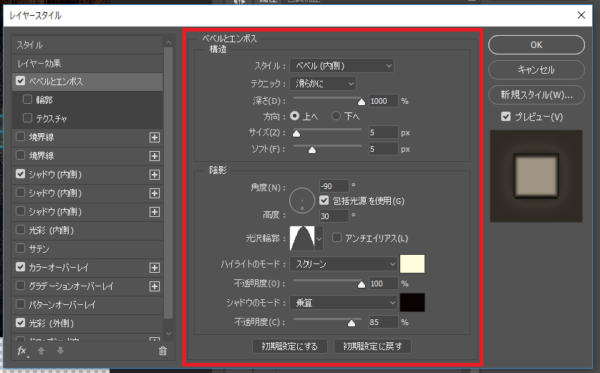600x373 pixels.
Task: Move effect down with the down arrow icon
Action: click(60, 350)
